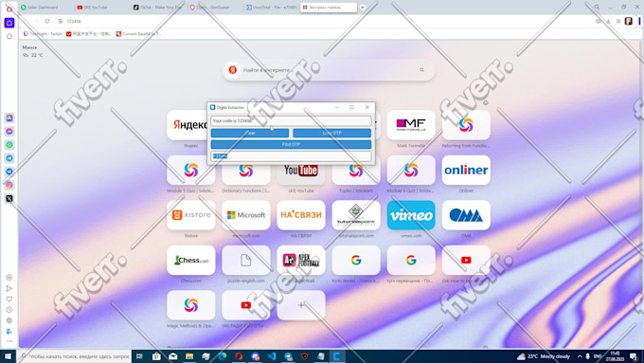Click the extracted 123456 result field
The width and height of the screenshot is (644, 363).
291,156
